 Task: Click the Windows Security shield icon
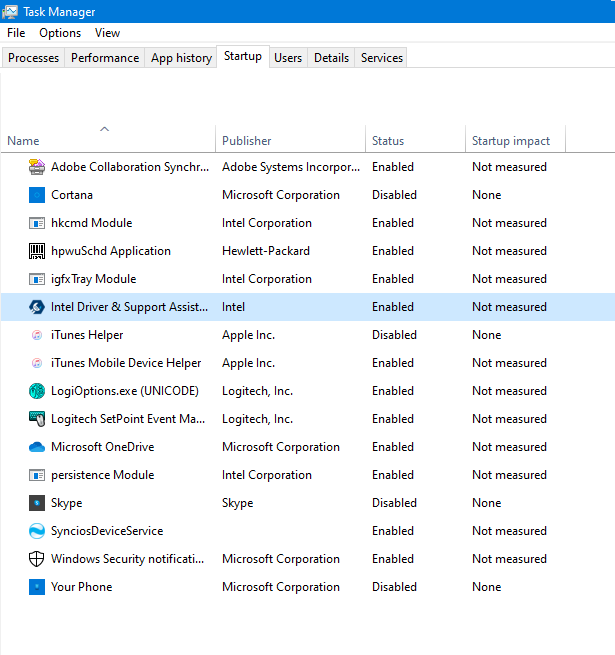coord(37,559)
